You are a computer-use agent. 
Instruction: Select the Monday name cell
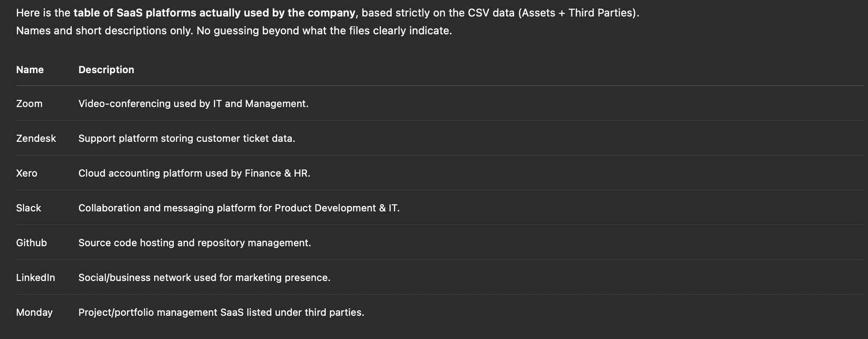click(x=34, y=312)
